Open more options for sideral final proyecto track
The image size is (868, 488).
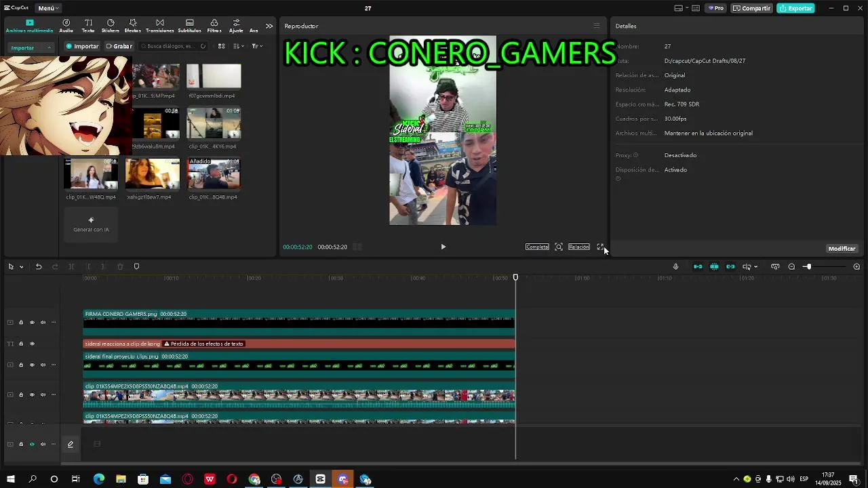pyautogui.click(x=54, y=365)
